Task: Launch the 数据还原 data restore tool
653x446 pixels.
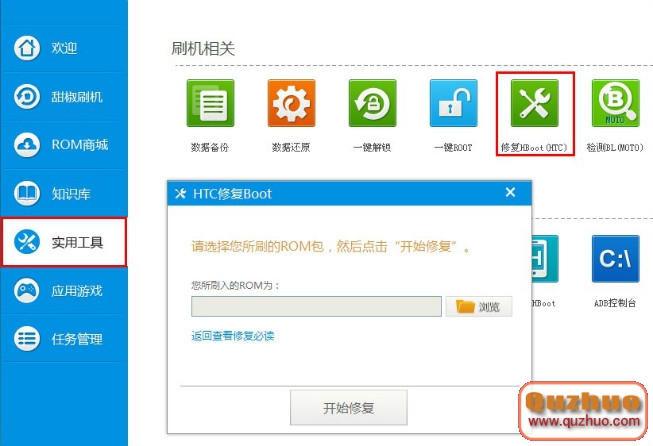Action: pyautogui.click(x=292, y=103)
